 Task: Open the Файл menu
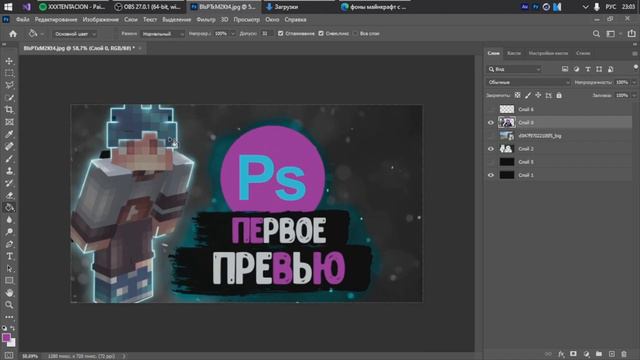pos(22,20)
